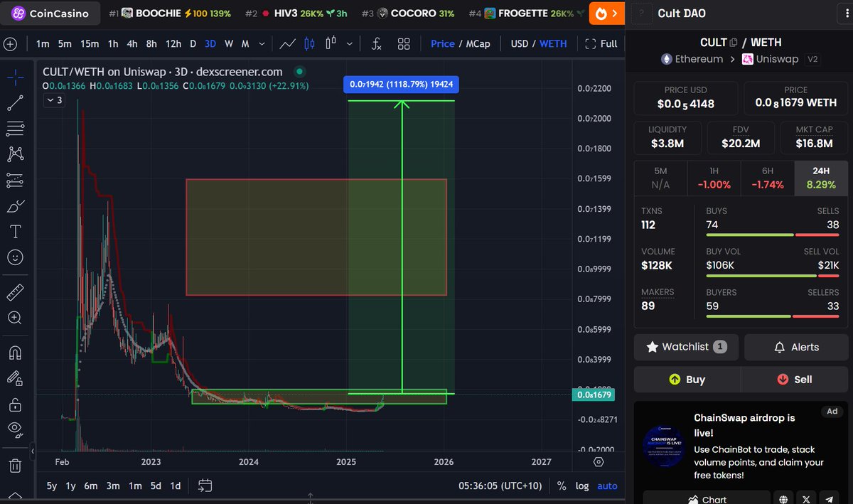Screen dimensions: 853x504
Task: Toggle magnet mode for drawings
Action: (15, 353)
